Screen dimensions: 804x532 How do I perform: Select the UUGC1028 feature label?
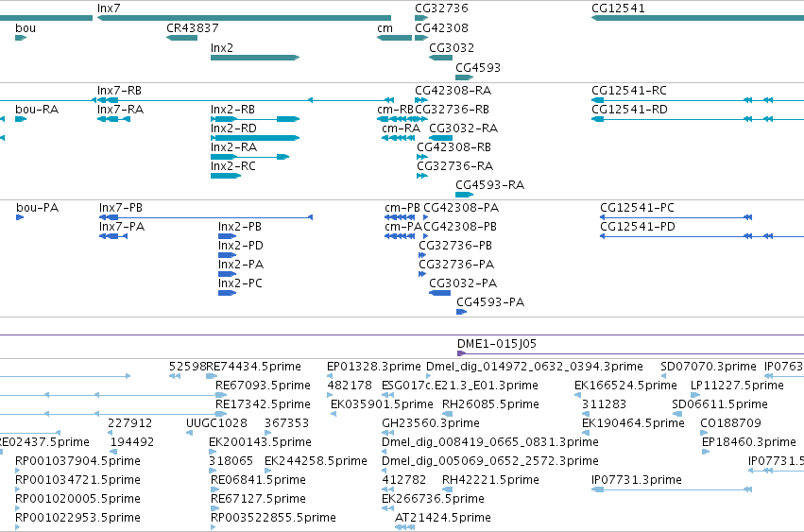coord(216,423)
